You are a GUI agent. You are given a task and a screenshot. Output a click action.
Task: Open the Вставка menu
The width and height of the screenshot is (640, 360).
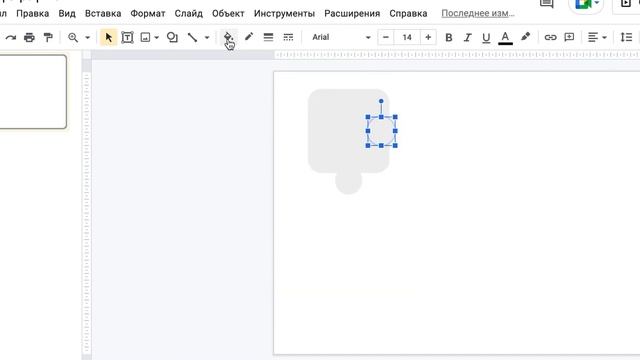[103, 13]
